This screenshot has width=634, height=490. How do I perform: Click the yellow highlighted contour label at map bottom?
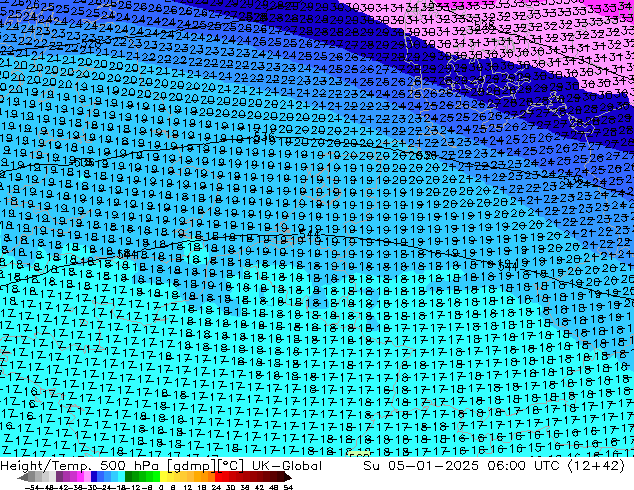coord(359,454)
